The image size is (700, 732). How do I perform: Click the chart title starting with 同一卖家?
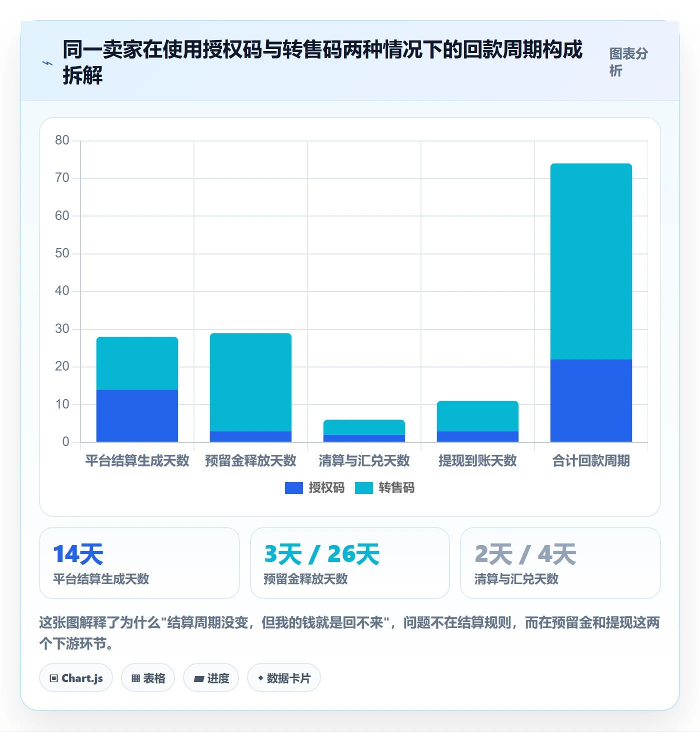[x=322, y=62]
